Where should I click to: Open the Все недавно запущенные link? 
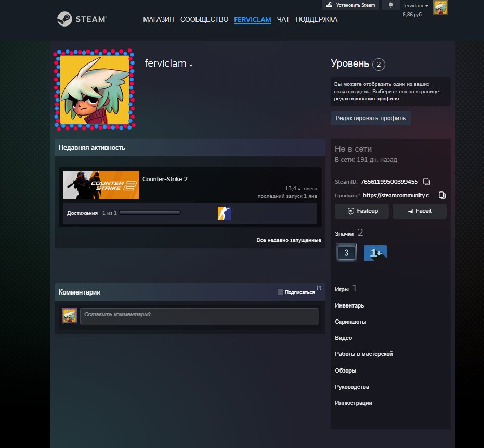pyautogui.click(x=289, y=240)
